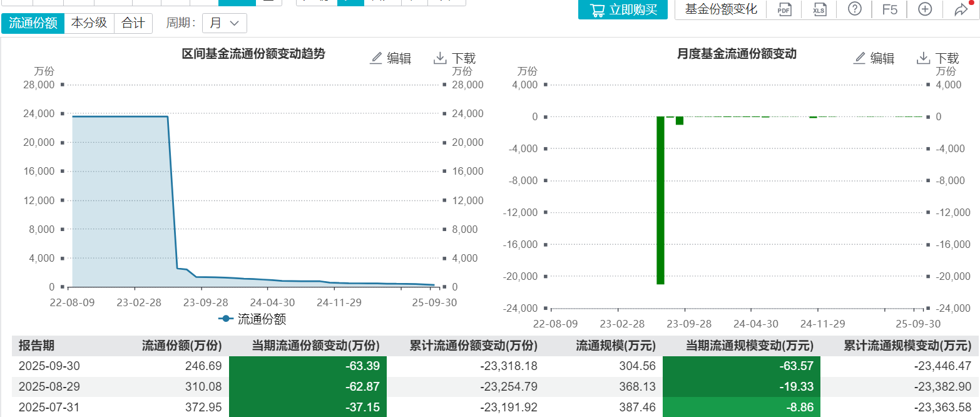Switch to the 本分级 tab

89,23
